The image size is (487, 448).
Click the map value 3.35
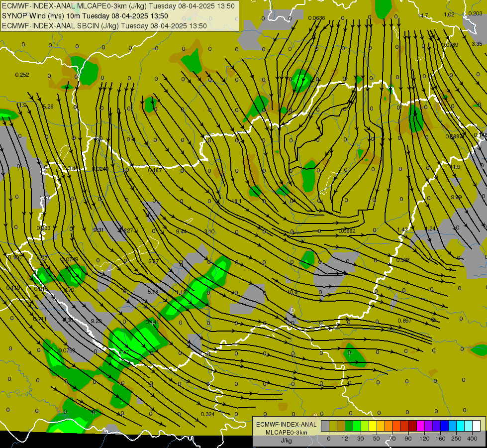pyautogui.click(x=477, y=44)
